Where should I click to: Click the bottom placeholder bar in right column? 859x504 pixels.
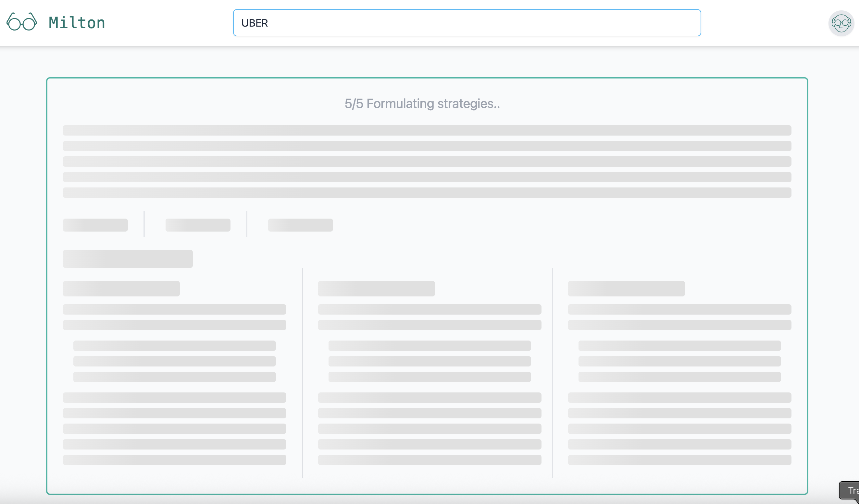pyautogui.click(x=679, y=460)
